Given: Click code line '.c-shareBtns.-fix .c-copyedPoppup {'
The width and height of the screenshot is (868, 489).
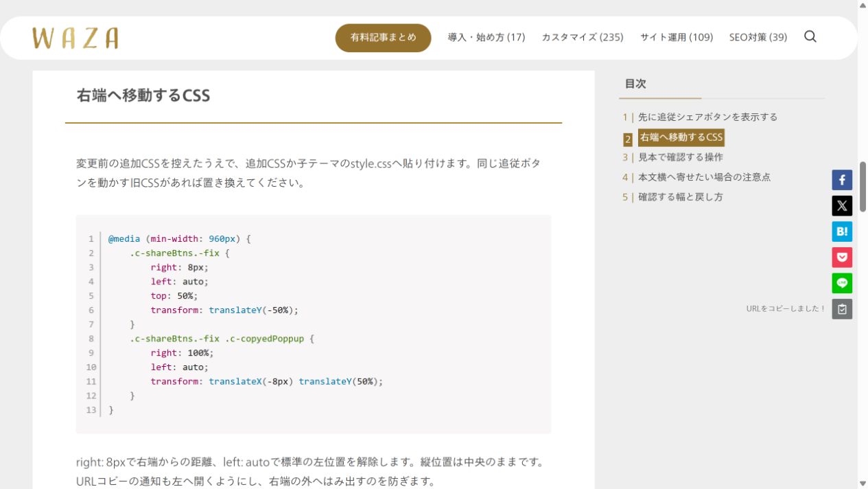Looking at the screenshot, I should pyautogui.click(x=222, y=339).
